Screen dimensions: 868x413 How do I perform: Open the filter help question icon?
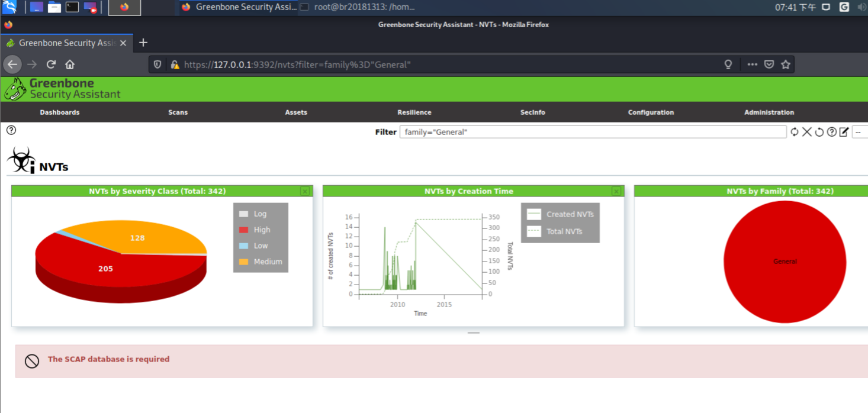(832, 132)
